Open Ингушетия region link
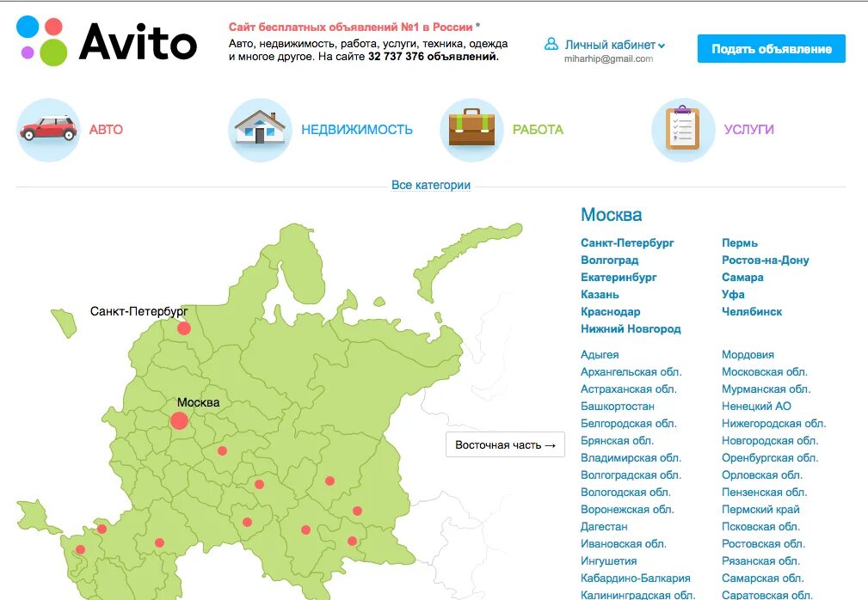Screen dimensions: 868x600 coord(608,560)
